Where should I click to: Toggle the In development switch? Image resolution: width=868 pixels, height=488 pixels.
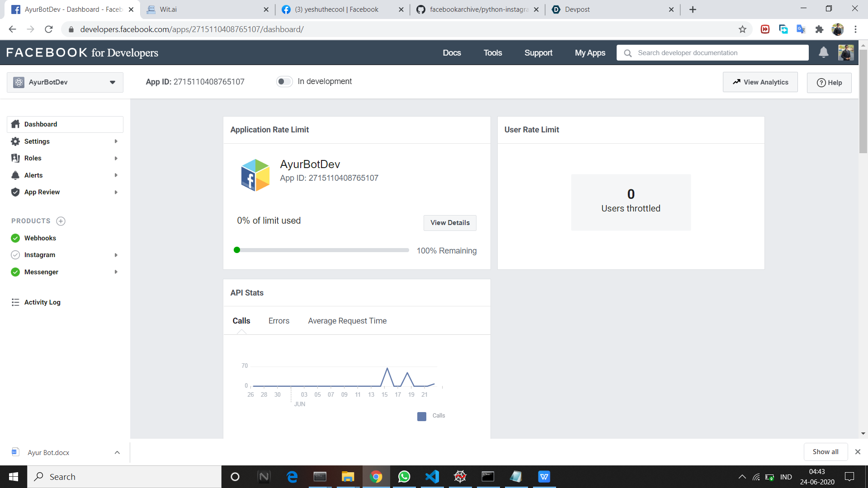click(x=284, y=82)
